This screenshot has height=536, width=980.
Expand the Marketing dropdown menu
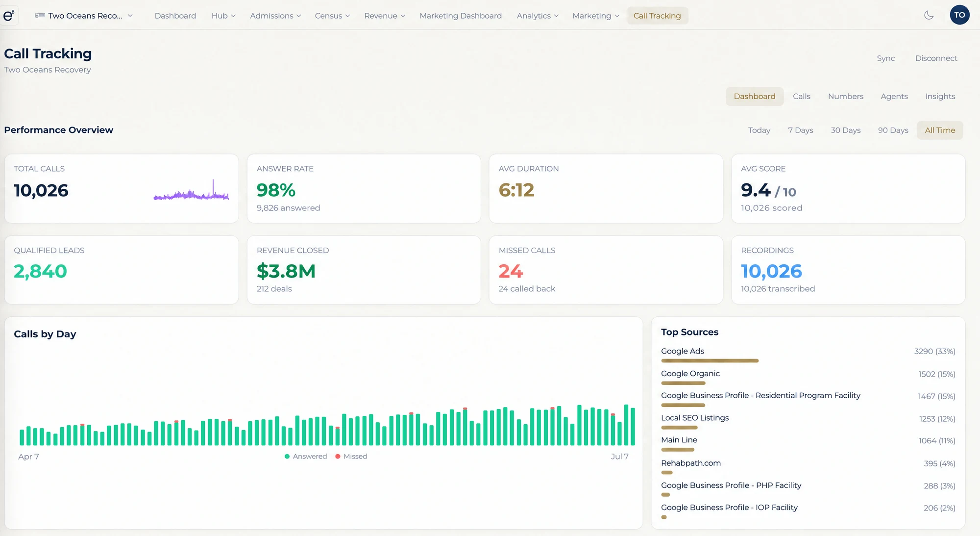[x=596, y=16]
